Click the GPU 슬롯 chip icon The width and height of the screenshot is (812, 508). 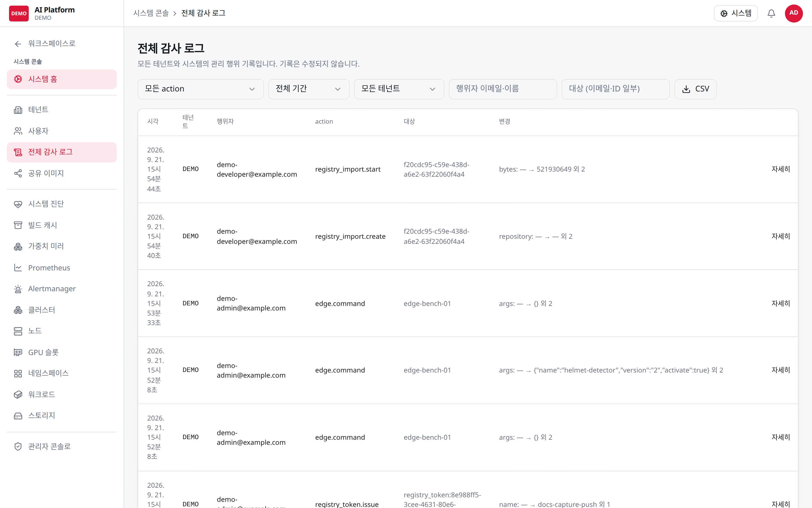[x=18, y=352]
